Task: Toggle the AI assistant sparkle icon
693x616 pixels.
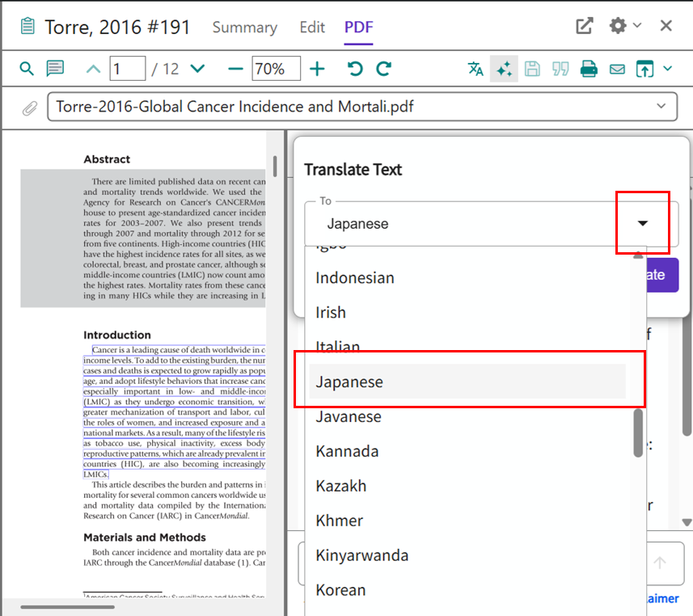Action: point(504,70)
